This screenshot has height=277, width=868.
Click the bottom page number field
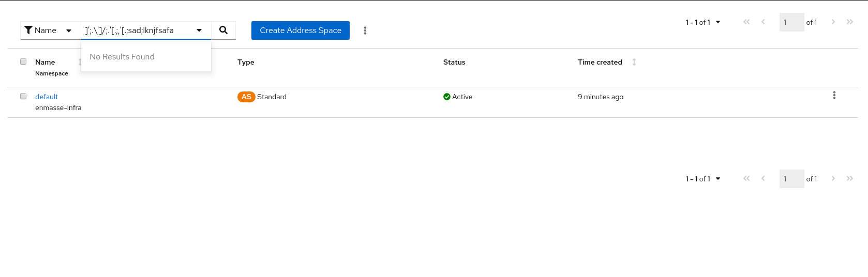coord(791,179)
